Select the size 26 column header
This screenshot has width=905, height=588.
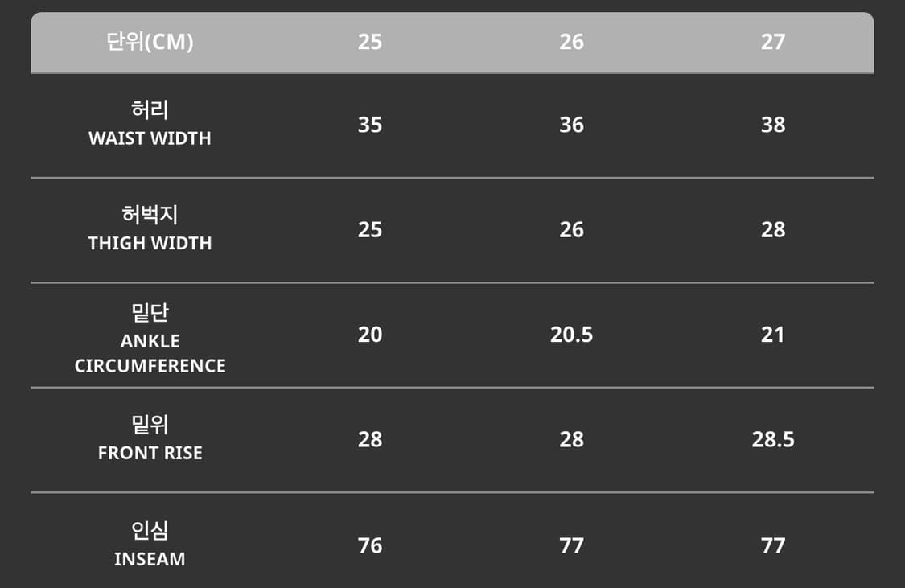point(571,42)
